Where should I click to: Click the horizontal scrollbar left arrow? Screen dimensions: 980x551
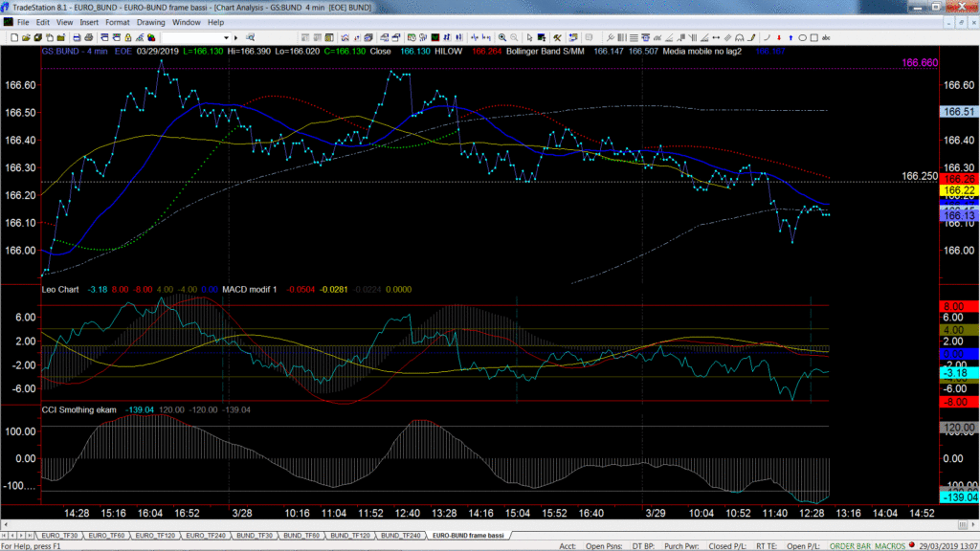coord(6,525)
